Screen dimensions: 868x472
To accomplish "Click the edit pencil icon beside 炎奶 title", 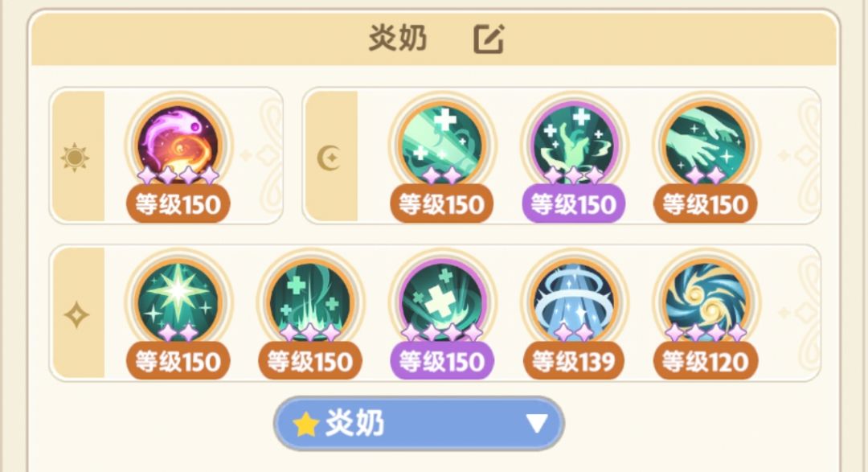I will tap(489, 39).
